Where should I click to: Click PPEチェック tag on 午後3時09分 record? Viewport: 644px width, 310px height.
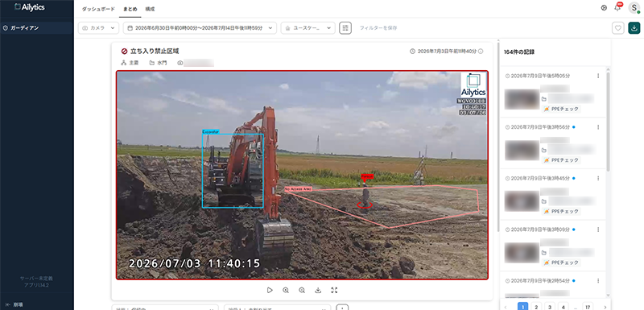[x=561, y=262]
